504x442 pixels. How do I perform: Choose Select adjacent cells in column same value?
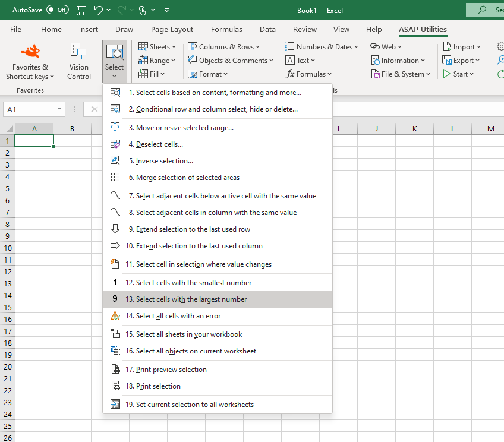pos(218,213)
